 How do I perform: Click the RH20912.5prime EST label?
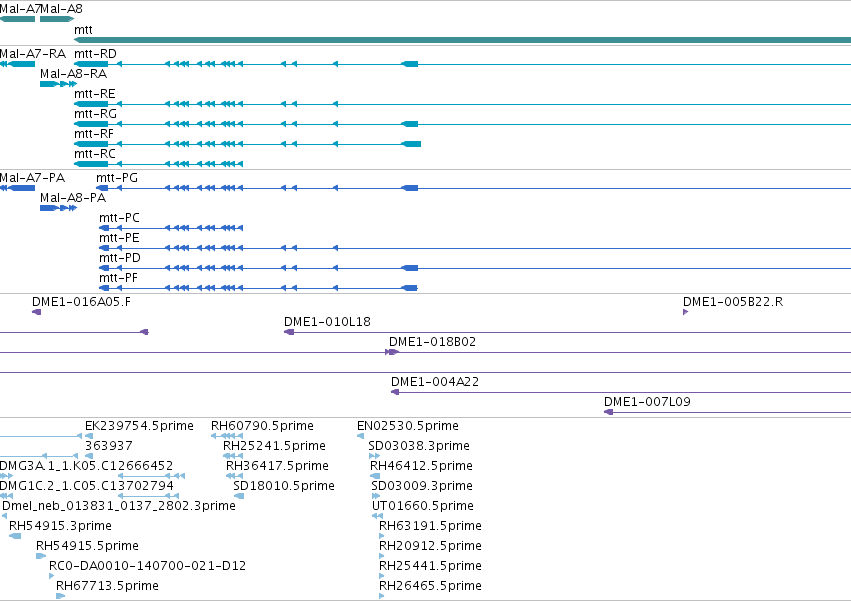[430, 546]
